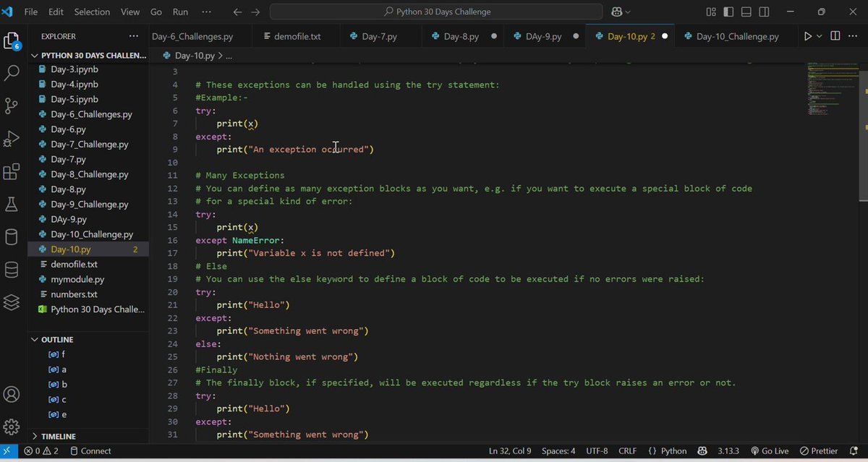The height and width of the screenshot is (462, 868).
Task: Click Connect in status bar
Action: tap(90, 451)
